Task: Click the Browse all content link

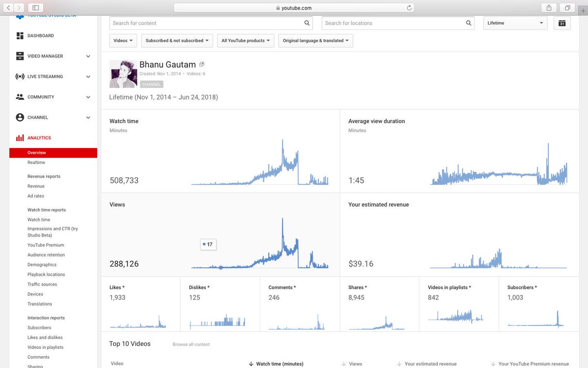Action: (x=191, y=344)
